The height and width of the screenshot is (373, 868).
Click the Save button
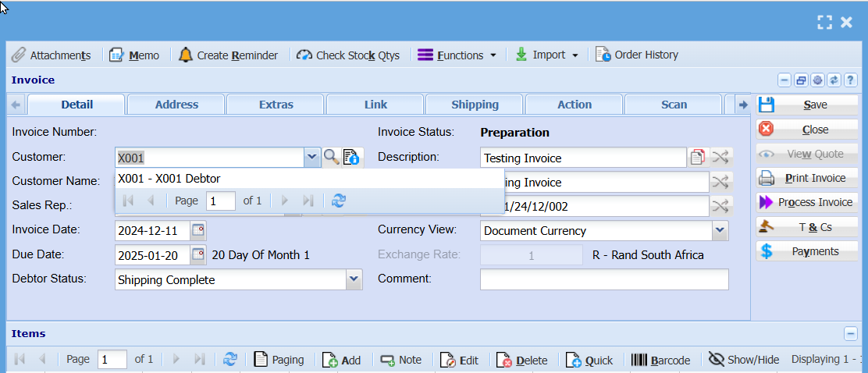coord(806,105)
